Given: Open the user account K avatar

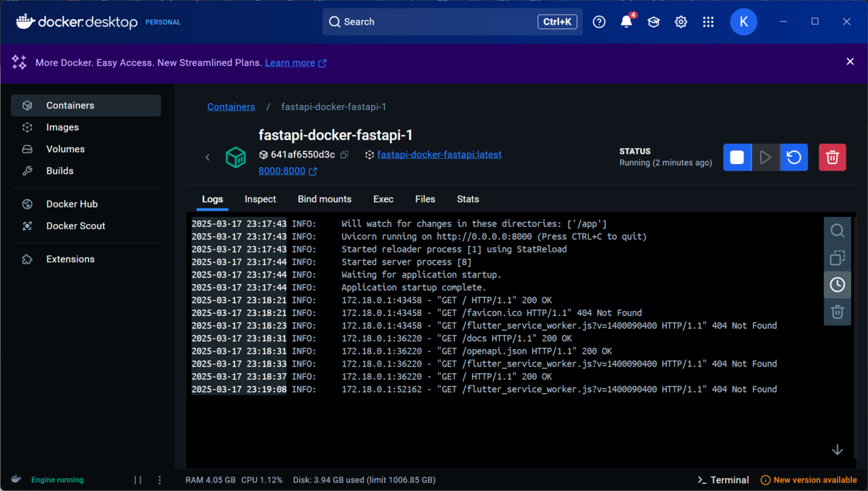Looking at the screenshot, I should [744, 22].
